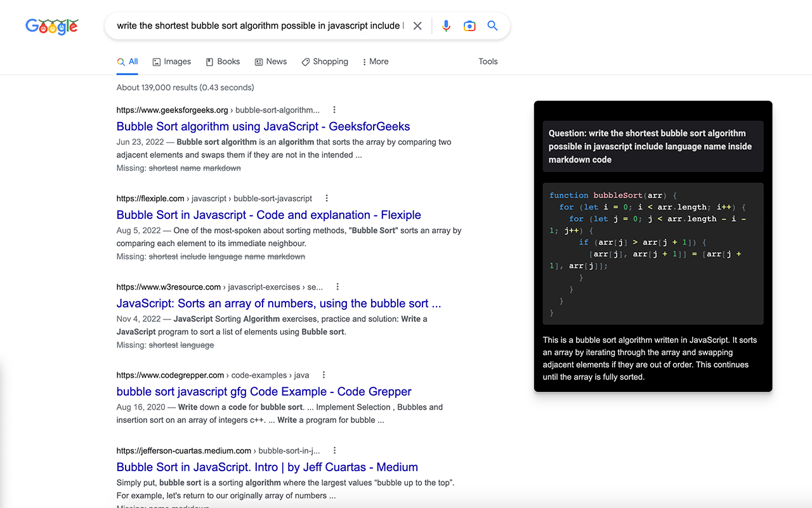The image size is (812, 508).
Task: Open three-dot menu beside jefferson-cuartas.medium.com URL
Action: [x=334, y=450]
